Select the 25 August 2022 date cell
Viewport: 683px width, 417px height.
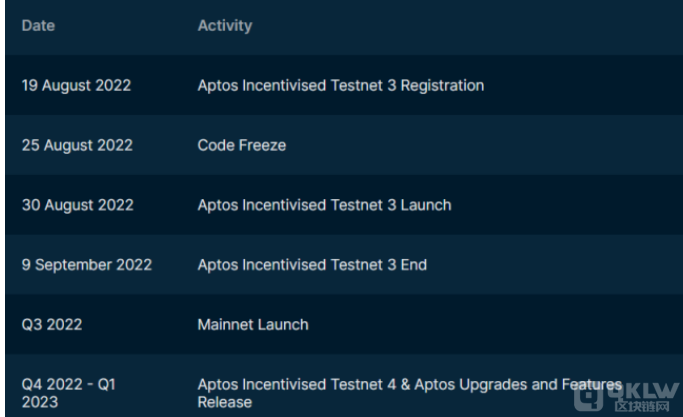(77, 145)
